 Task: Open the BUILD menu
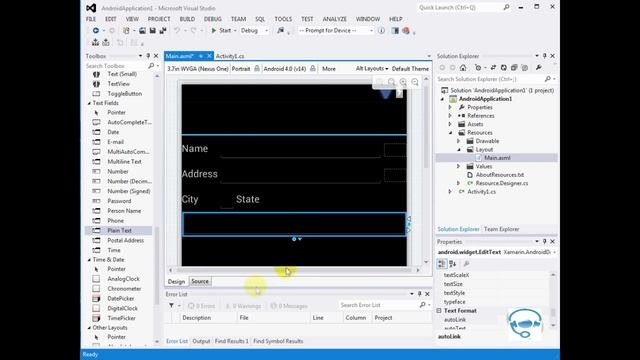pos(187,19)
